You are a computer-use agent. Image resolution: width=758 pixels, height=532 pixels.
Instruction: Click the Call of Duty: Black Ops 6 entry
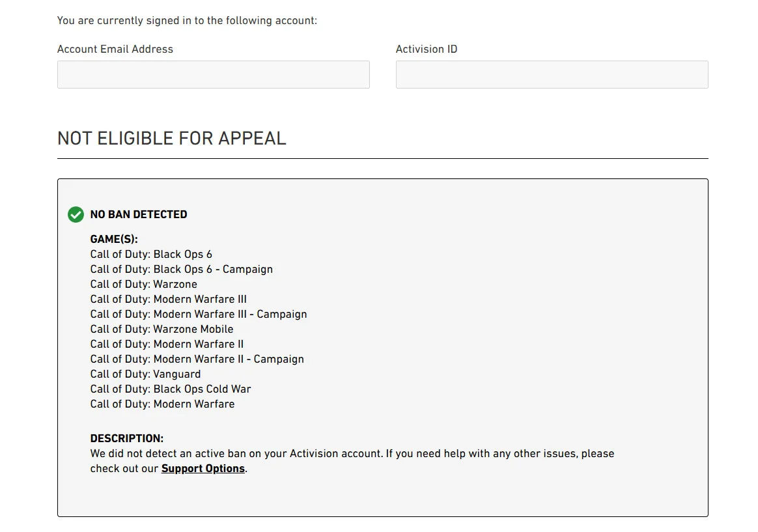click(x=151, y=254)
